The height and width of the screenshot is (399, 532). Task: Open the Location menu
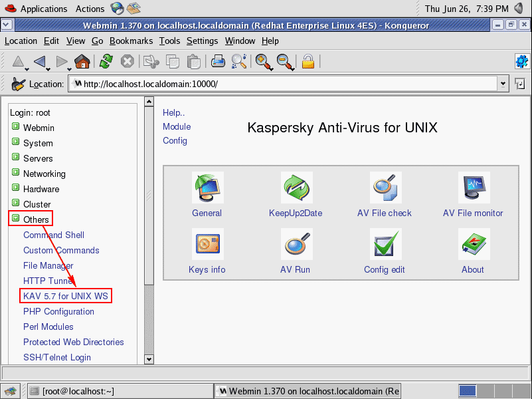click(x=21, y=41)
